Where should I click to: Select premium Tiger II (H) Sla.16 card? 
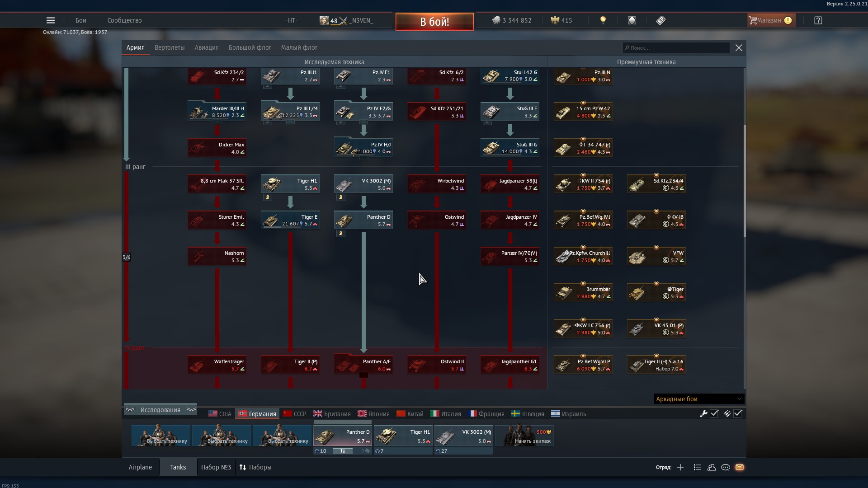(x=656, y=365)
